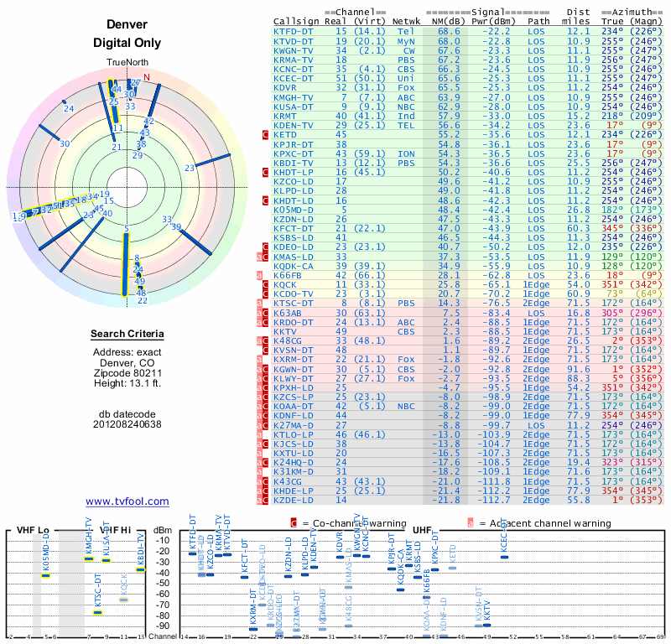Image resolution: width=671 pixels, height=644 pixels.
Task: Click the pink 'a' icon in the adjacent channel legend
Action: (471, 523)
